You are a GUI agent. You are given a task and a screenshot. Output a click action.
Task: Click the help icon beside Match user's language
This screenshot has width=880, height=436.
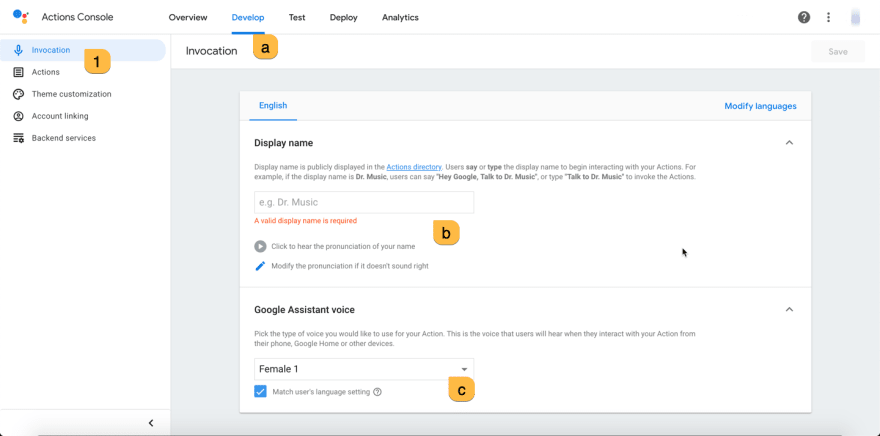(x=377, y=392)
